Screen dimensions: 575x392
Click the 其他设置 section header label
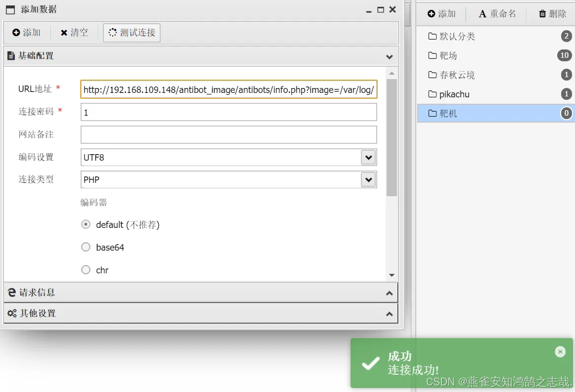point(38,313)
